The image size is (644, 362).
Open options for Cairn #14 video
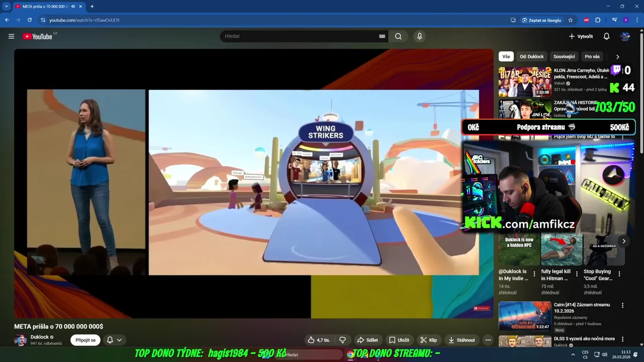pyautogui.click(x=622, y=305)
